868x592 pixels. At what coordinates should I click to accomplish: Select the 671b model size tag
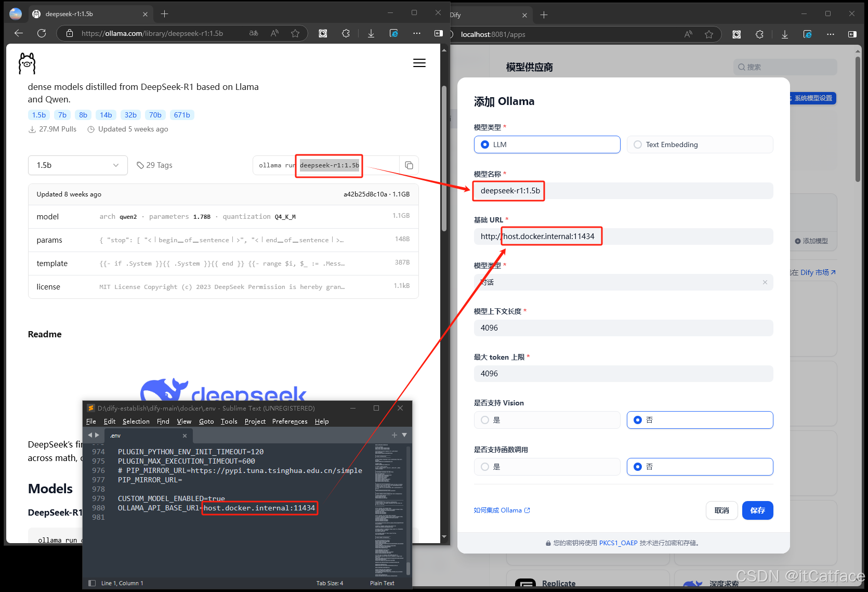(x=182, y=115)
